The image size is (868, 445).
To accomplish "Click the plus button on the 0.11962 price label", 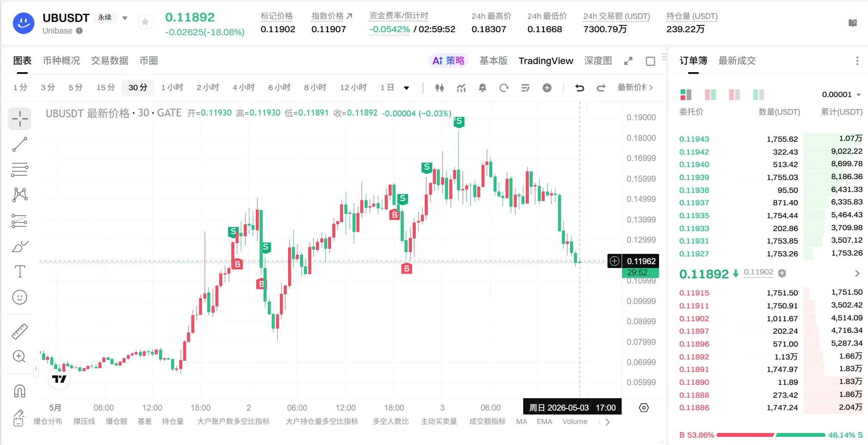I will click(615, 261).
